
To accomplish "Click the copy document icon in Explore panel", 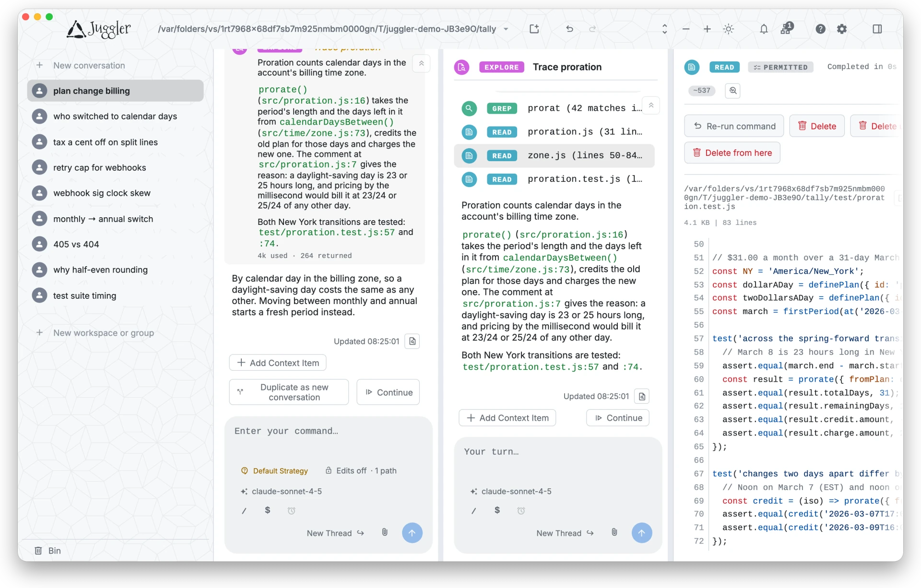I will 642,396.
